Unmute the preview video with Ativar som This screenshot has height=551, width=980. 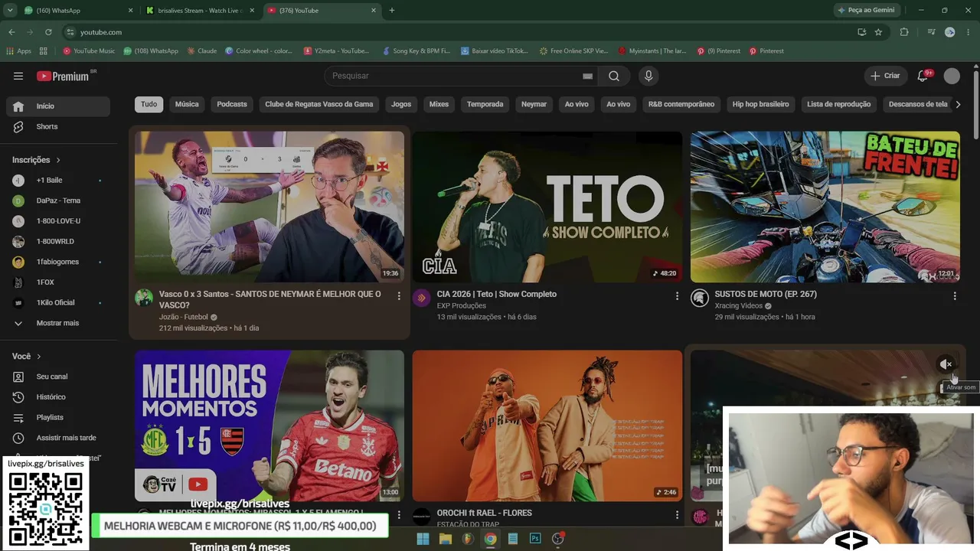click(x=946, y=364)
